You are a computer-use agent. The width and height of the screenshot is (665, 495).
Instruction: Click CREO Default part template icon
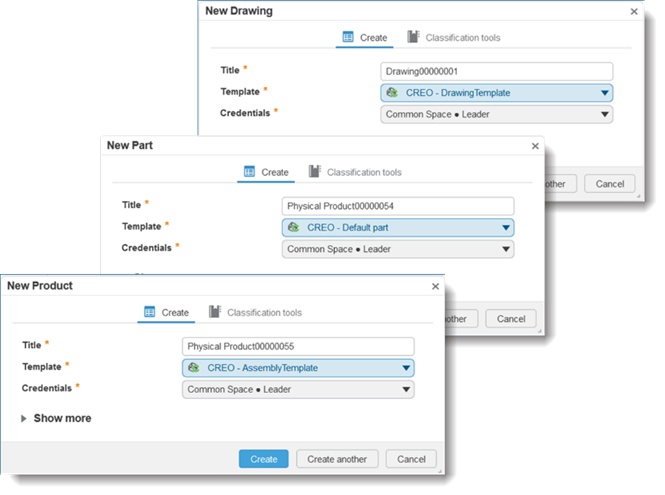(x=294, y=228)
